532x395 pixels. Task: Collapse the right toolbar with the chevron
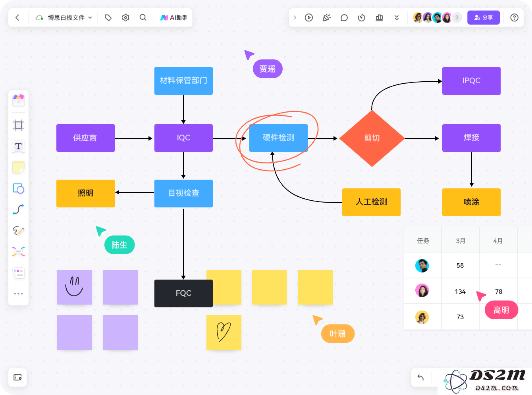tap(295, 17)
